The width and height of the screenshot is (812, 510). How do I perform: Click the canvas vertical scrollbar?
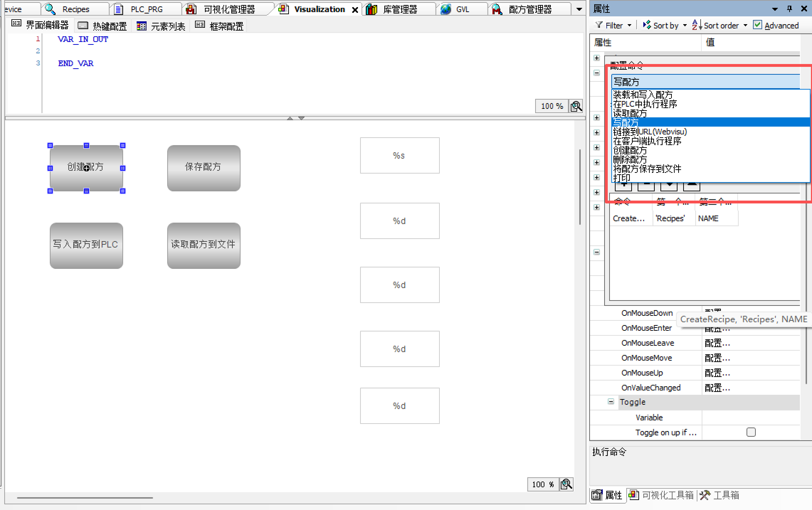coord(580,187)
